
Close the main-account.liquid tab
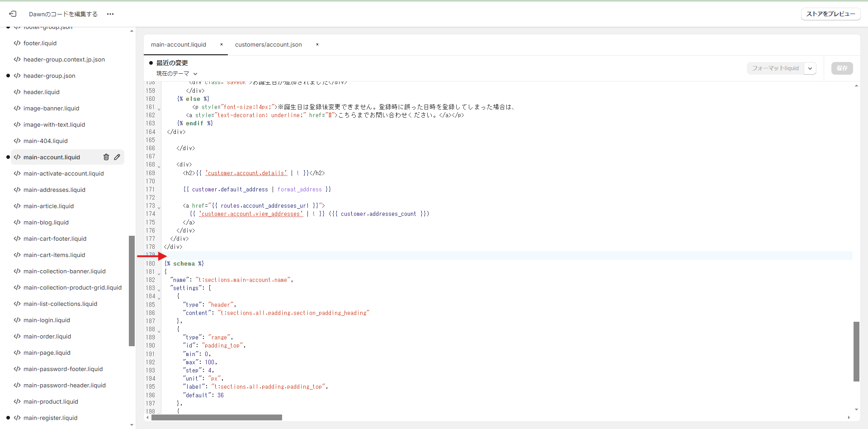pyautogui.click(x=222, y=44)
